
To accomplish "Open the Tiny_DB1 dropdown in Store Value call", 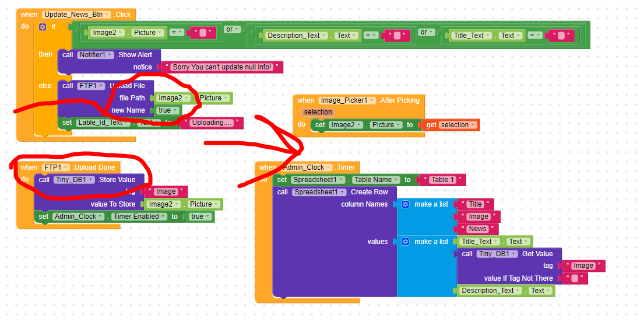I will 74,179.
